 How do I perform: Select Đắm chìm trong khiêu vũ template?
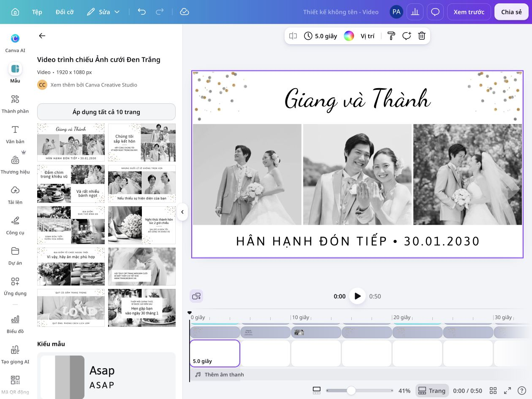point(71,184)
